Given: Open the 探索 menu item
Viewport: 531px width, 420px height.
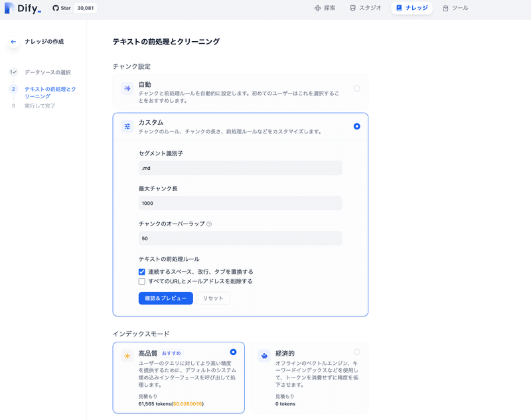Looking at the screenshot, I should coord(324,9).
